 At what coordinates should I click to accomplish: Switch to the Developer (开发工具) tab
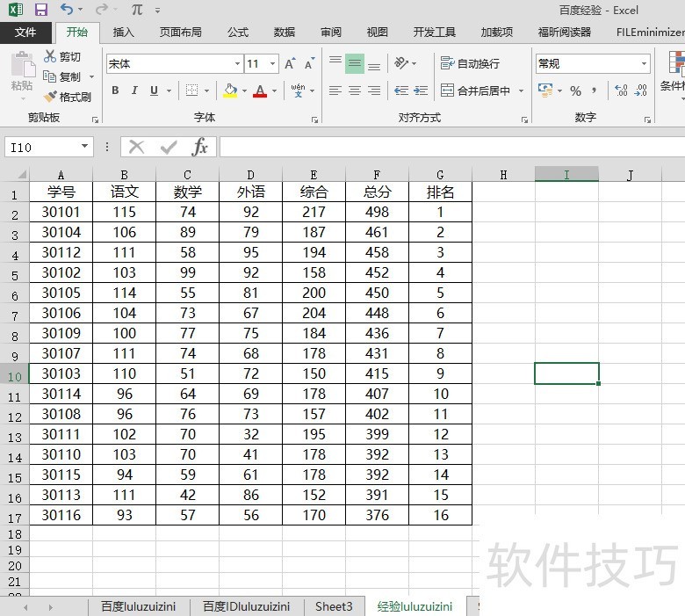click(434, 32)
